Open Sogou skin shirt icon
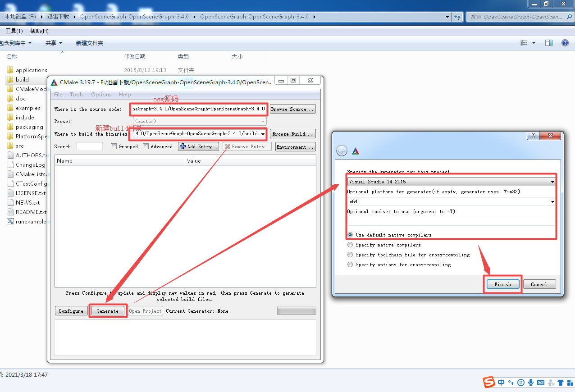Screen dimensions: 575x392 pyautogui.click(x=561, y=383)
